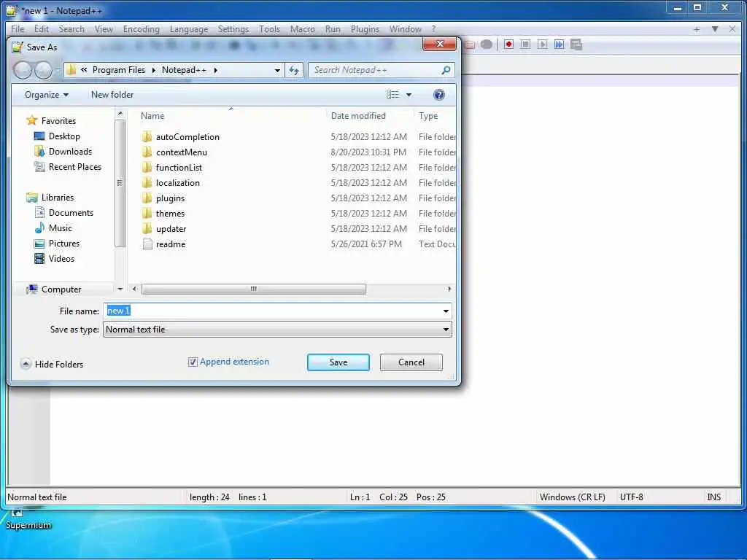Click INS mode in status bar
The width and height of the screenshot is (747, 560).
coord(713,497)
